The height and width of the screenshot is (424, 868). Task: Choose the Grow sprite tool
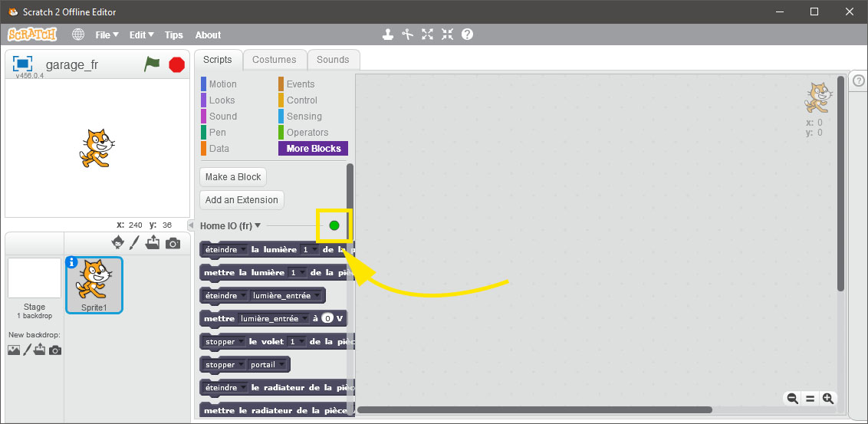427,35
